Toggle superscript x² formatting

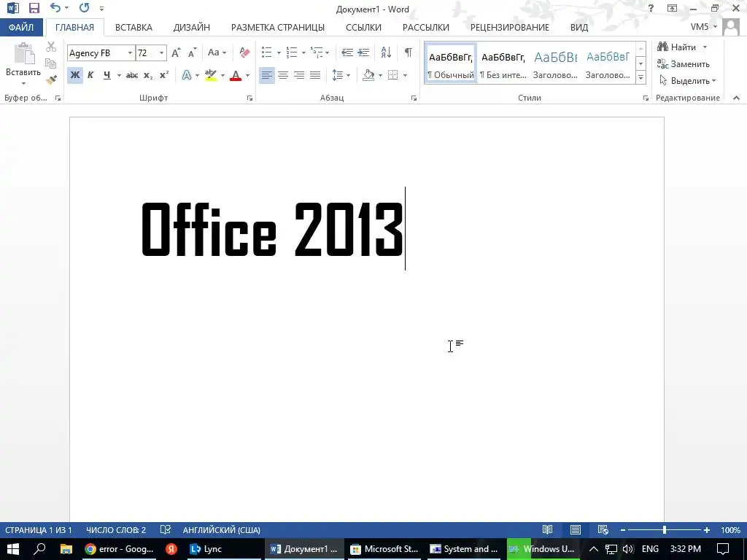(164, 75)
